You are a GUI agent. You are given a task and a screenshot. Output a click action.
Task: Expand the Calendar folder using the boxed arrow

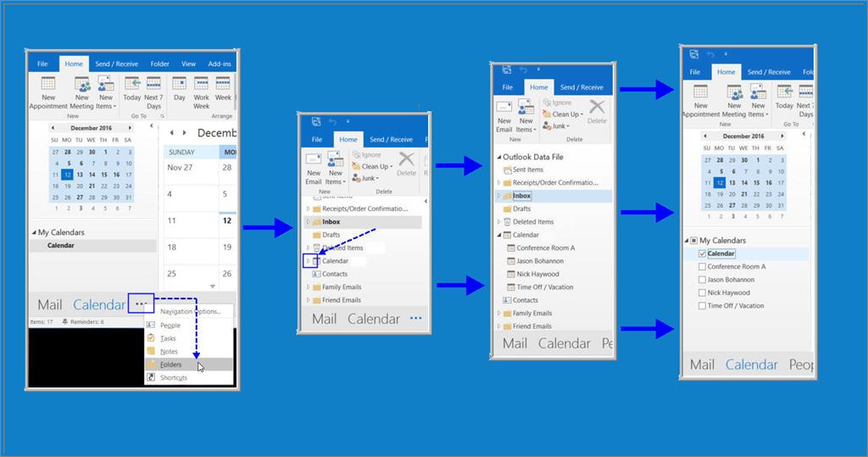click(x=310, y=261)
